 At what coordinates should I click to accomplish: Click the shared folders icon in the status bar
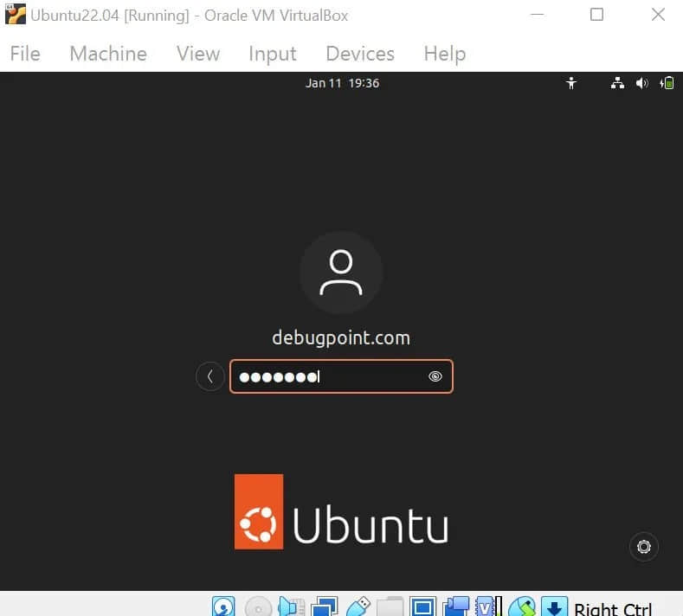(x=390, y=607)
